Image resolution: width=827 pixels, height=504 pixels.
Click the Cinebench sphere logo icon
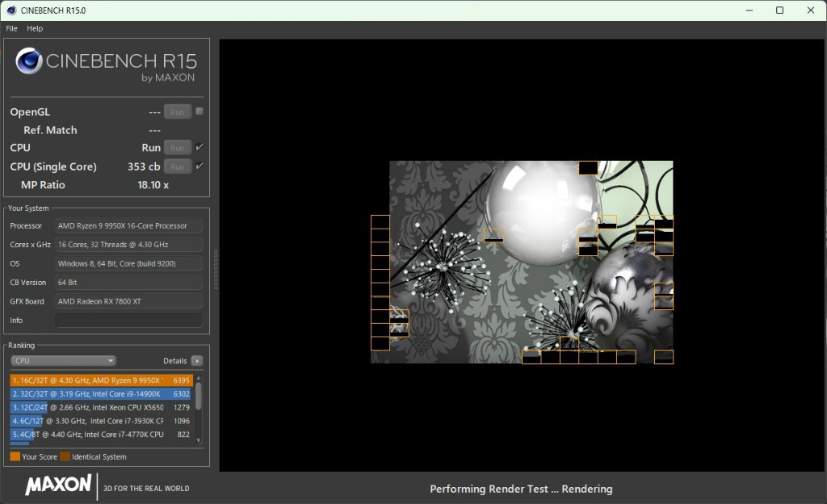click(29, 61)
